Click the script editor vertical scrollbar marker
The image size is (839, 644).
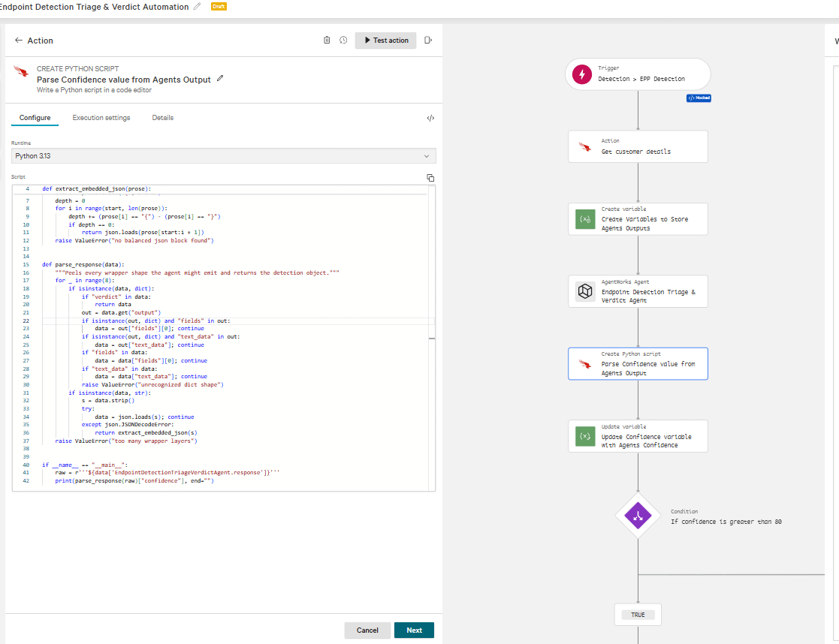tap(432, 339)
